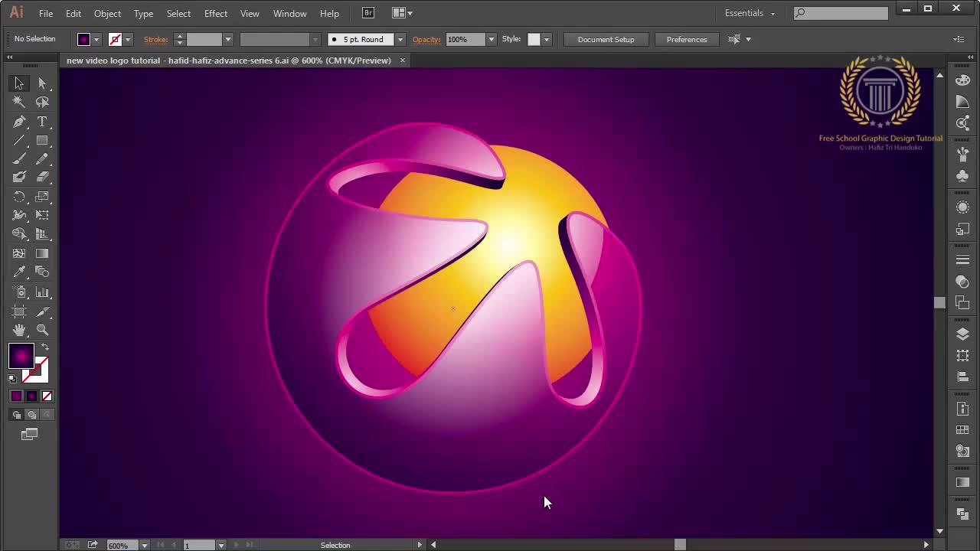Open the Brushes panel icon
The image size is (980, 551).
(962, 154)
